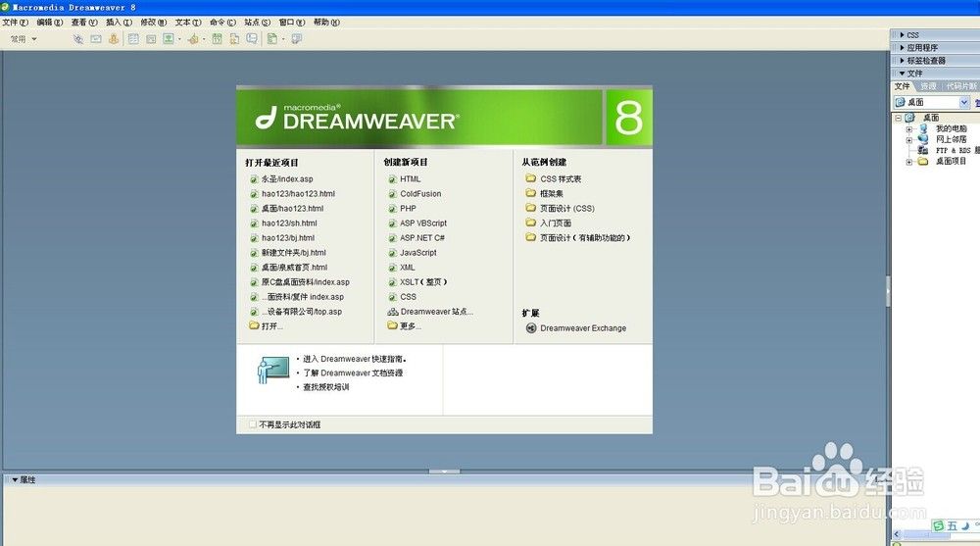The height and width of the screenshot is (546, 980).
Task: Open recent file hao123/bj.html
Action: point(287,237)
